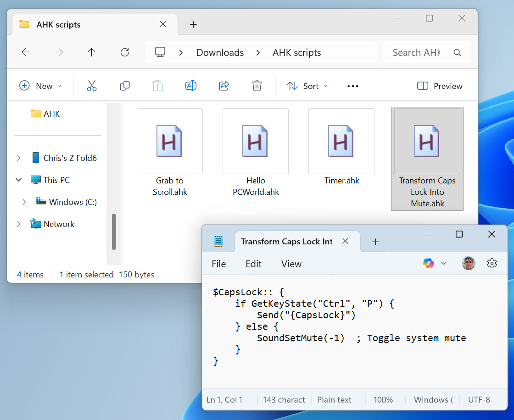
Task: Navigate to Downloads via breadcrumb
Action: pos(220,52)
